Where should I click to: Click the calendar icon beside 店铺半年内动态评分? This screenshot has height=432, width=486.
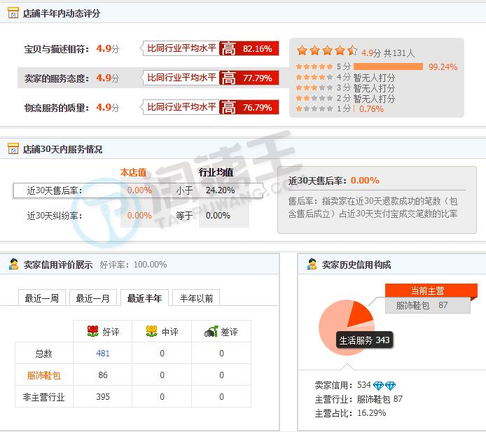pyautogui.click(x=13, y=13)
